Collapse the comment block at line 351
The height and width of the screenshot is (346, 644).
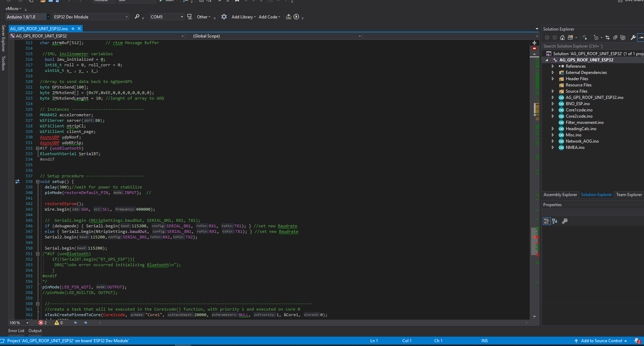pyautogui.click(x=38, y=254)
